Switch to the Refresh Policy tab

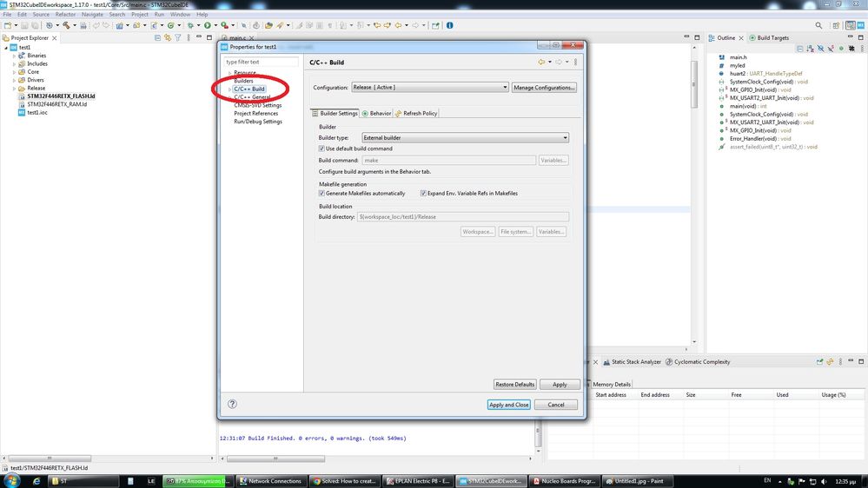click(x=415, y=113)
